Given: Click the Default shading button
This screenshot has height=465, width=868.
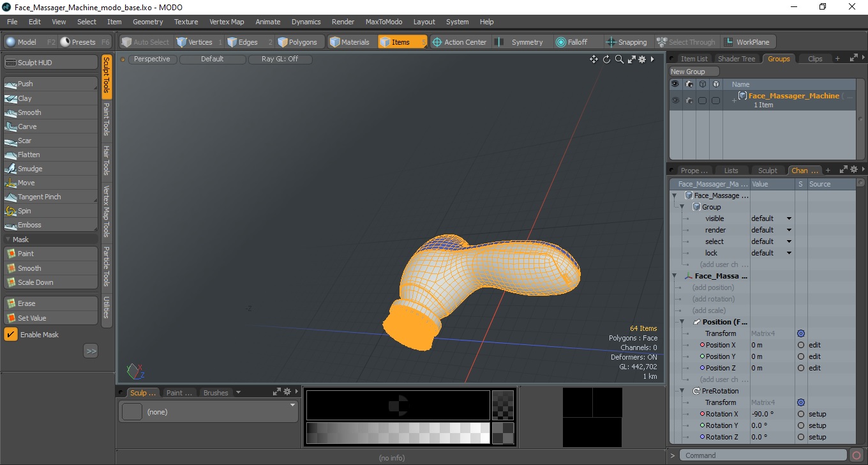Looking at the screenshot, I should [212, 59].
